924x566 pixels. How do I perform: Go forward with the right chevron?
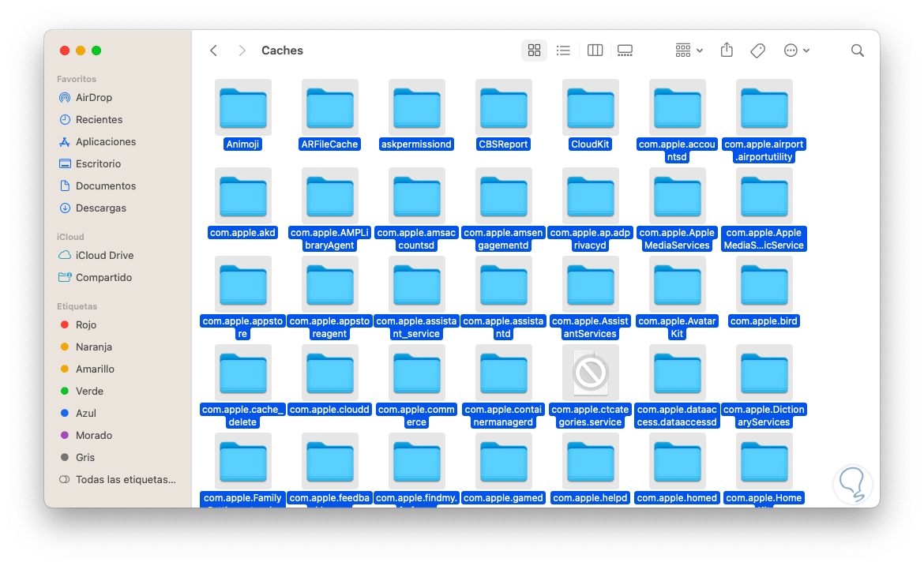[x=242, y=51]
